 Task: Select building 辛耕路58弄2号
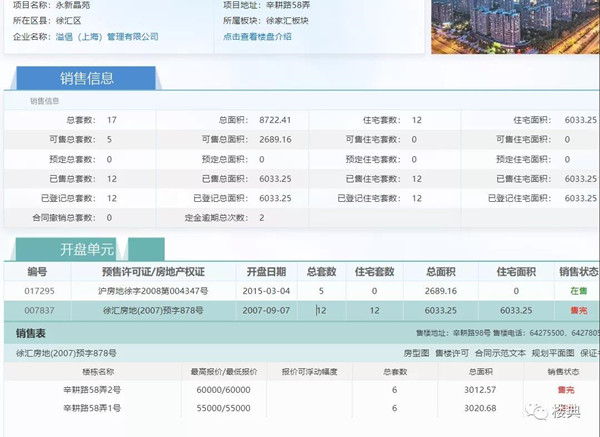[92, 390]
